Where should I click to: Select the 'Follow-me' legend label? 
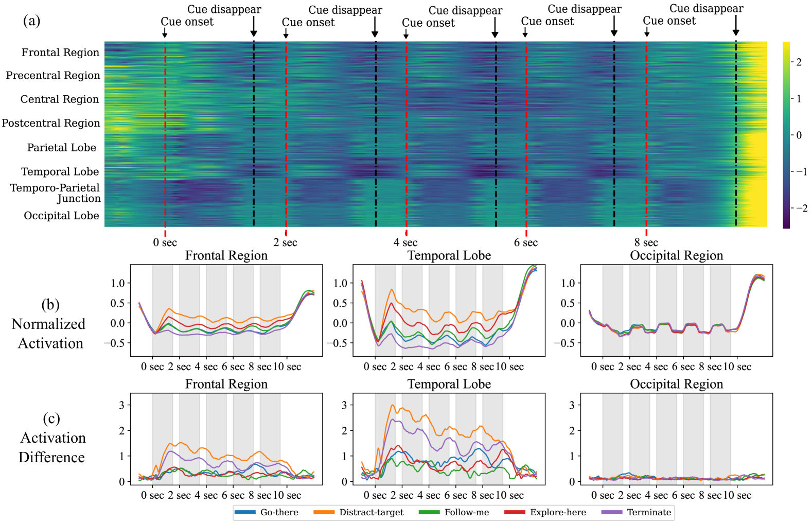[467, 512]
